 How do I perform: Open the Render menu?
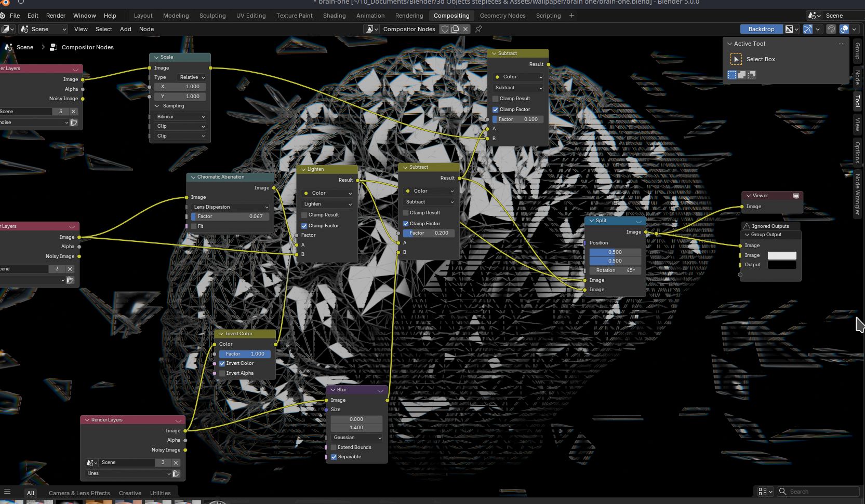[x=56, y=16]
